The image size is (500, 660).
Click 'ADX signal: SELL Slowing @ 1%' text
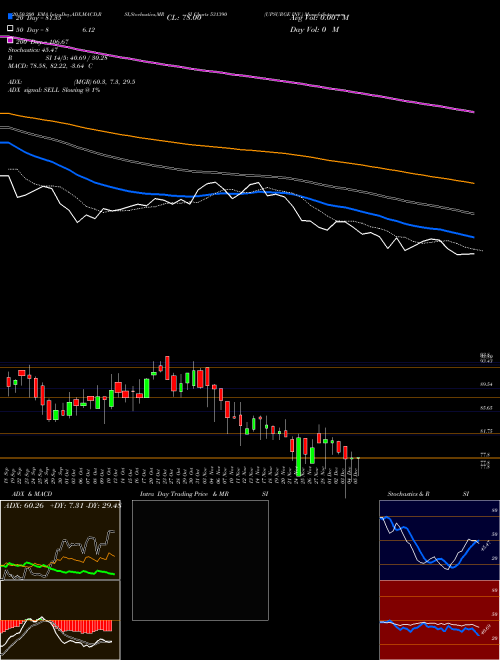click(x=54, y=90)
